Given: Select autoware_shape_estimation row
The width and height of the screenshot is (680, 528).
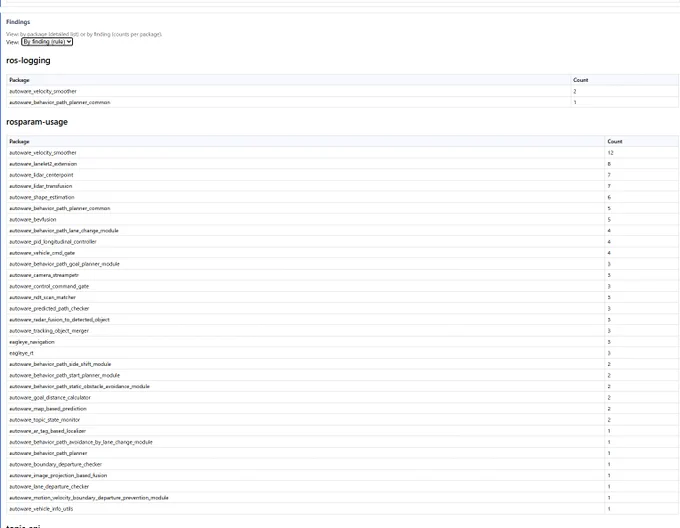Looking at the screenshot, I should 343,197.
